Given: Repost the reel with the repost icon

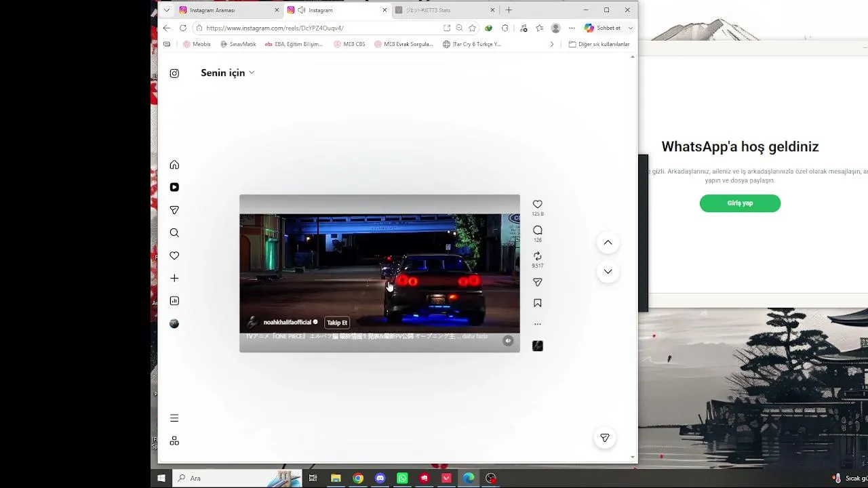Looking at the screenshot, I should pyautogui.click(x=538, y=256).
